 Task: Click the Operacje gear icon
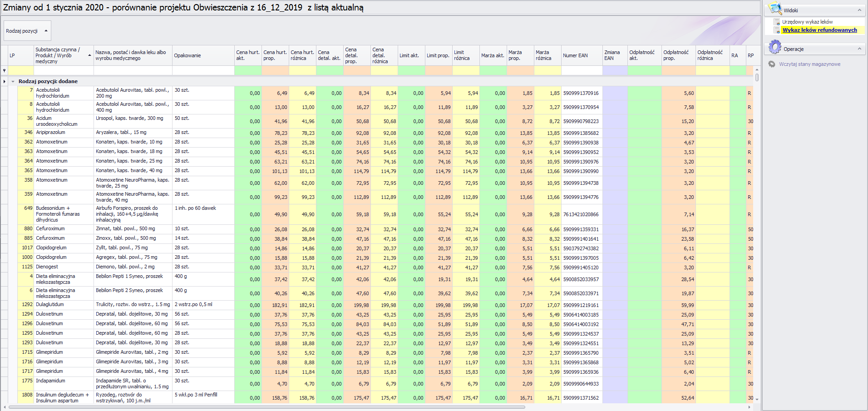[x=774, y=47]
